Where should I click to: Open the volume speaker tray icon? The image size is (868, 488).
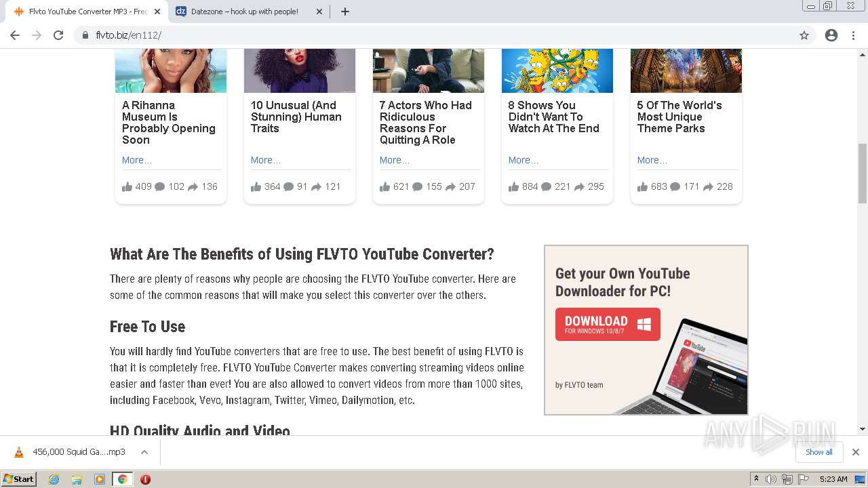coord(771,479)
